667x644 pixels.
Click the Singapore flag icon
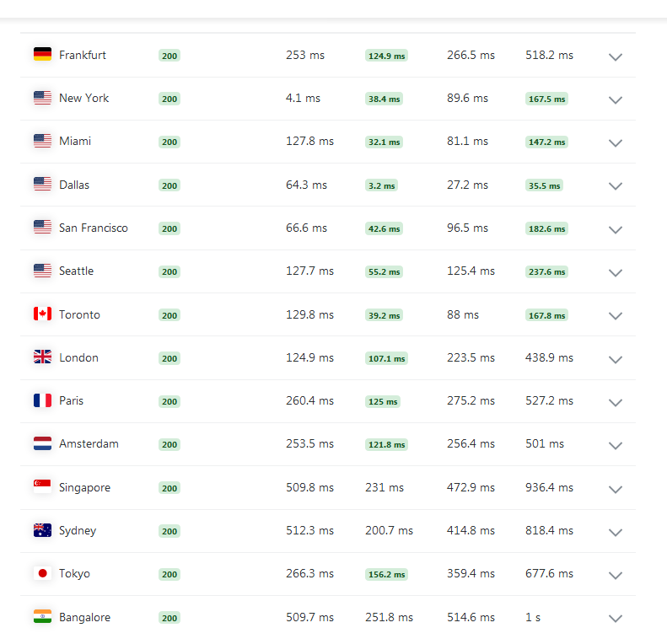pos(42,486)
